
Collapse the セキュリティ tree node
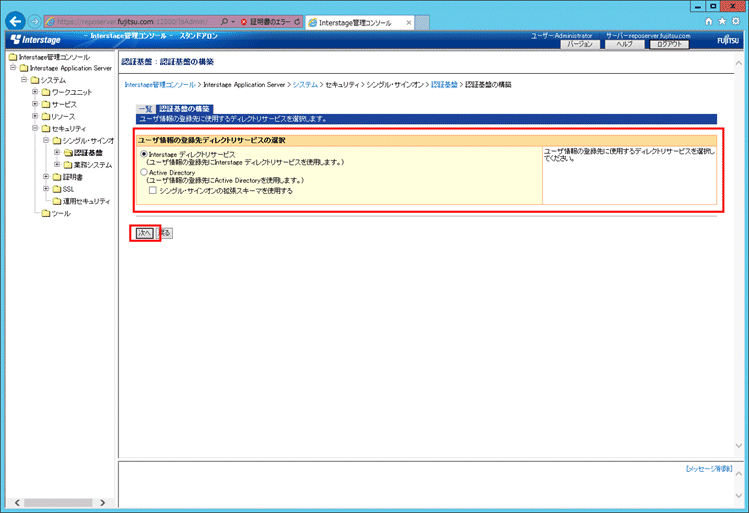coord(35,128)
